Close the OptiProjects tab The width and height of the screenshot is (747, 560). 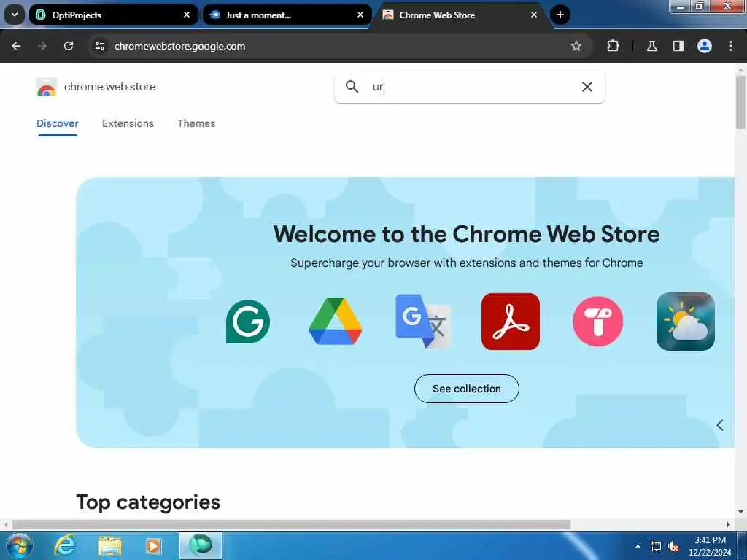coord(187,15)
